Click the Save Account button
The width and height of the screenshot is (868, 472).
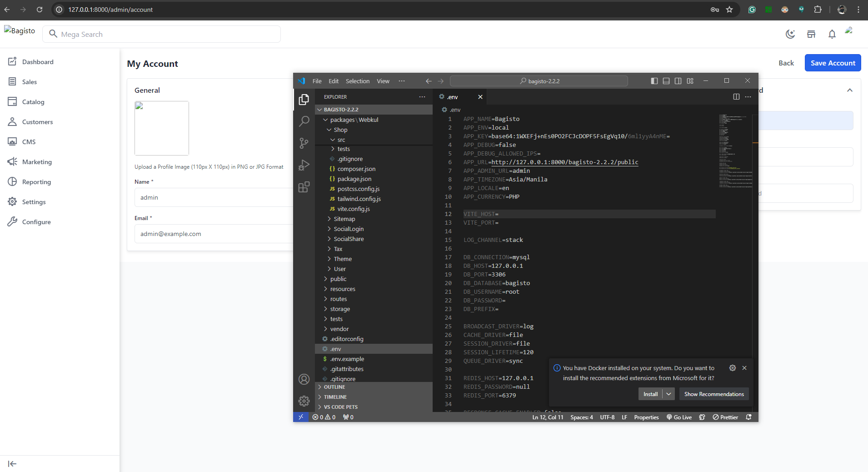pos(833,63)
